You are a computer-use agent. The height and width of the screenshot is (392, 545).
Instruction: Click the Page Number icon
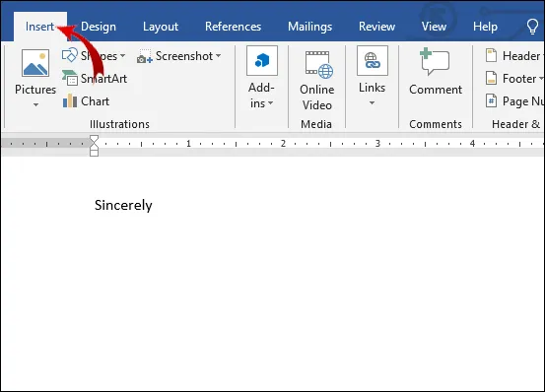point(491,101)
